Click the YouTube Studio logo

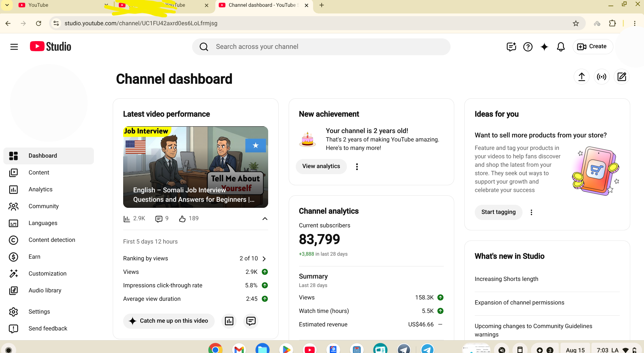tap(50, 46)
